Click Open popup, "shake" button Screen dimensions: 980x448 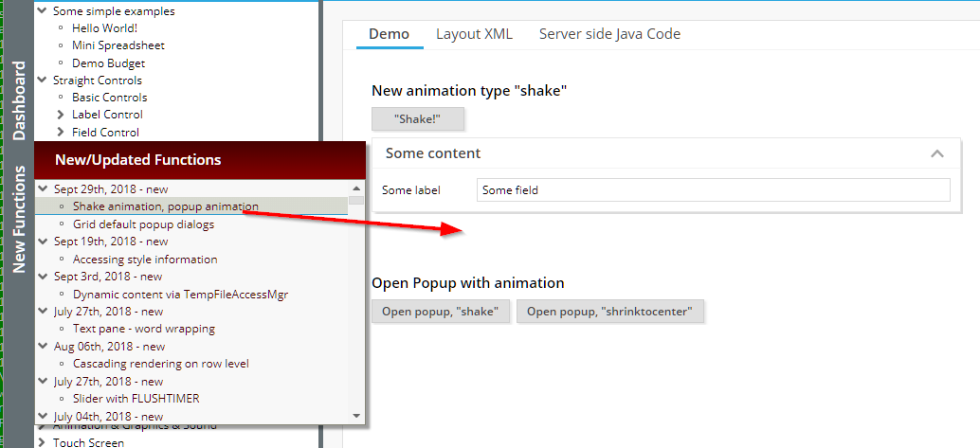(441, 311)
